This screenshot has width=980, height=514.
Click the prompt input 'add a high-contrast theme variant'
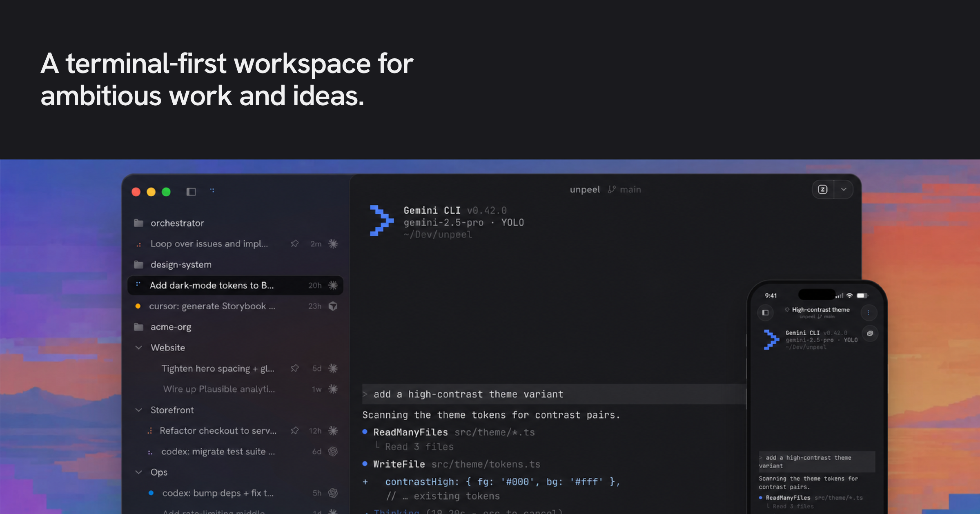click(554, 394)
